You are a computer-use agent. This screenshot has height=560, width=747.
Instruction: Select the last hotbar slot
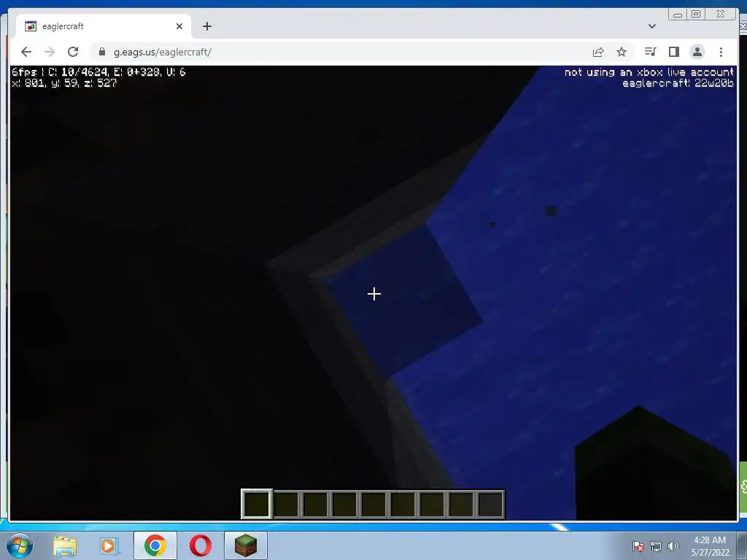pyautogui.click(x=490, y=505)
